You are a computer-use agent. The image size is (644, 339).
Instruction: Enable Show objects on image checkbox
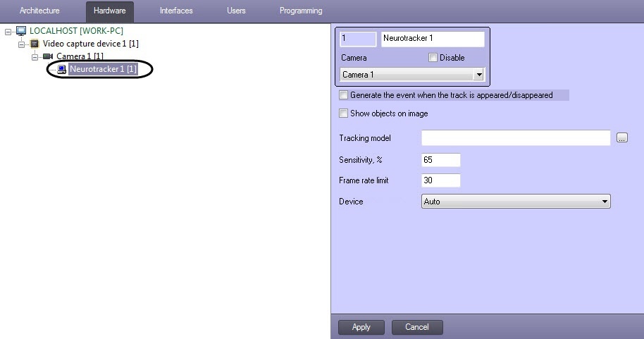(x=344, y=113)
